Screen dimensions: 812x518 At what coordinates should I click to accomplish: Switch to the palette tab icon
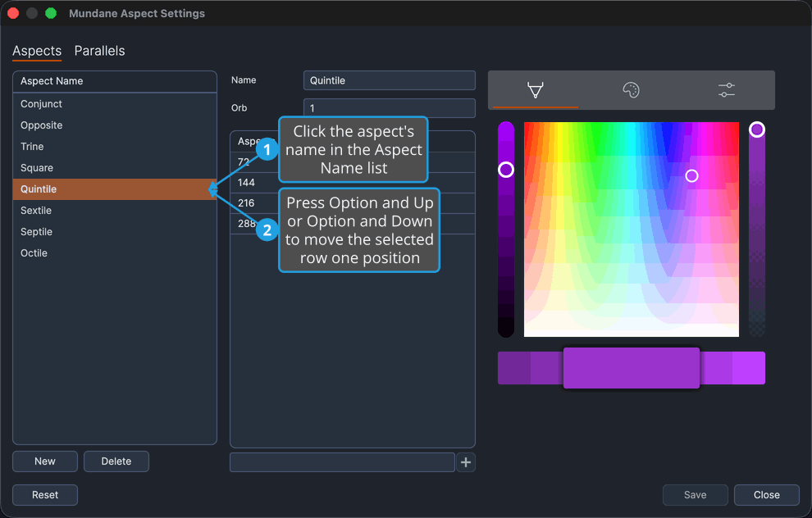631,90
